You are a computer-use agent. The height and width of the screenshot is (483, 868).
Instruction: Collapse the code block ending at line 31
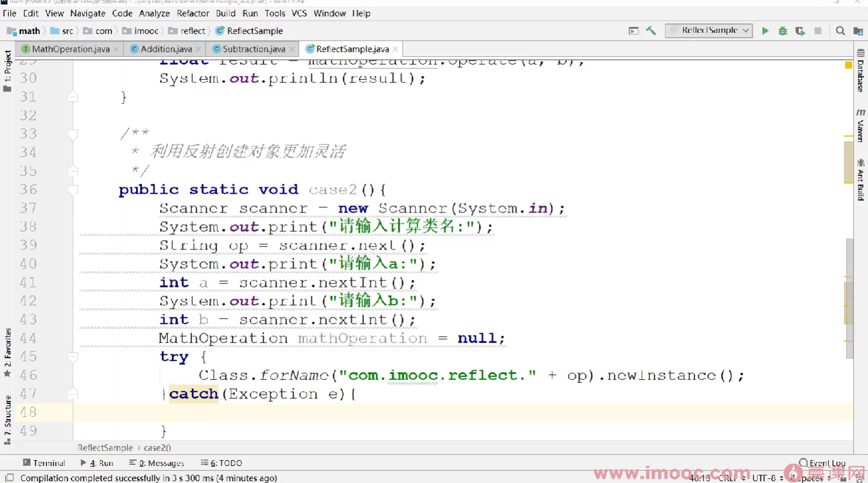(x=73, y=97)
